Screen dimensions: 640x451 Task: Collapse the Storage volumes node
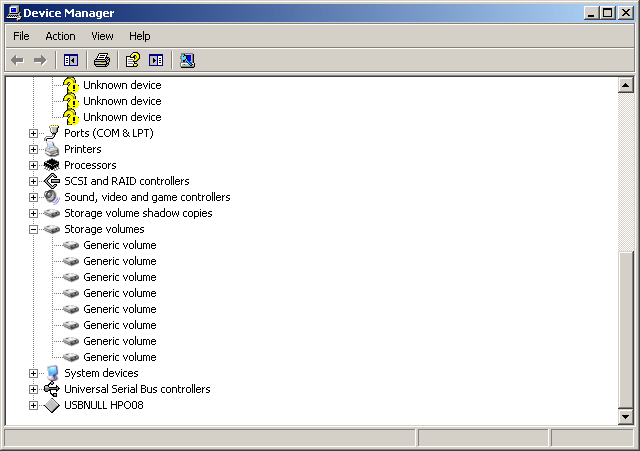point(33,229)
